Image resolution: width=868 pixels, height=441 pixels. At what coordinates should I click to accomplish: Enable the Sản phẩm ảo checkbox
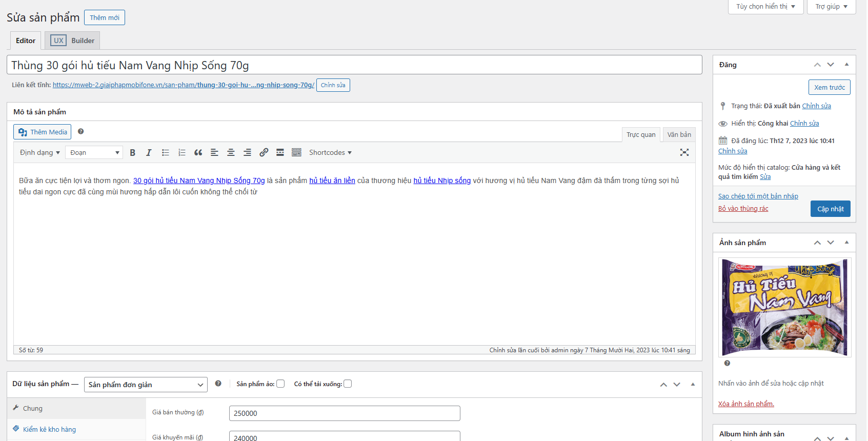tap(280, 384)
